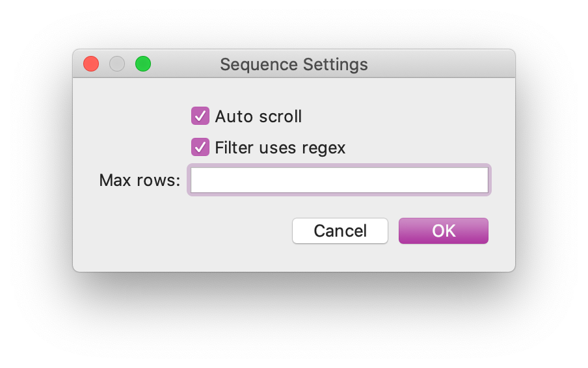Viewport: 588px width, 368px height.
Task: Click the Sequence Settings title bar text
Action: [x=293, y=64]
